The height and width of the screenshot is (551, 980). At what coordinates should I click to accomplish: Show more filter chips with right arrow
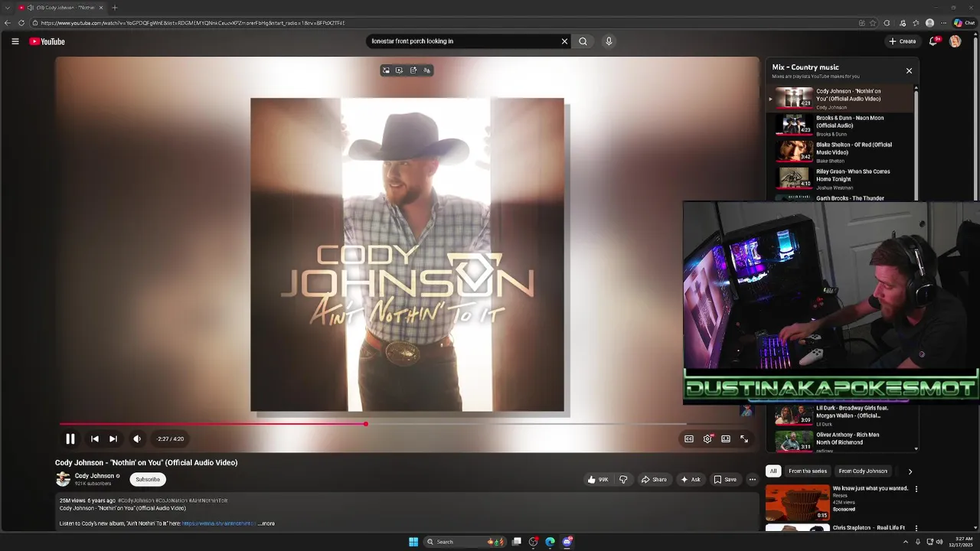pos(910,471)
